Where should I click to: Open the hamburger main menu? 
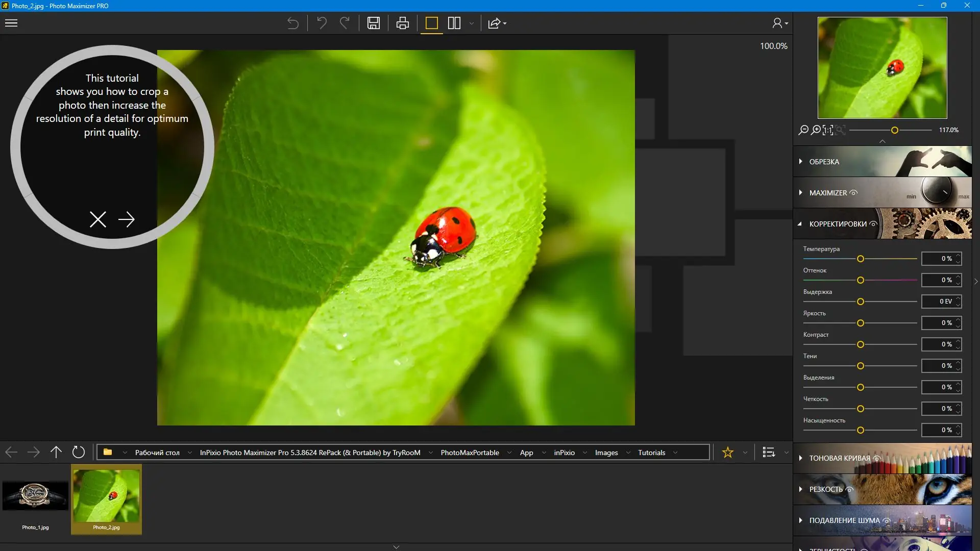(11, 23)
